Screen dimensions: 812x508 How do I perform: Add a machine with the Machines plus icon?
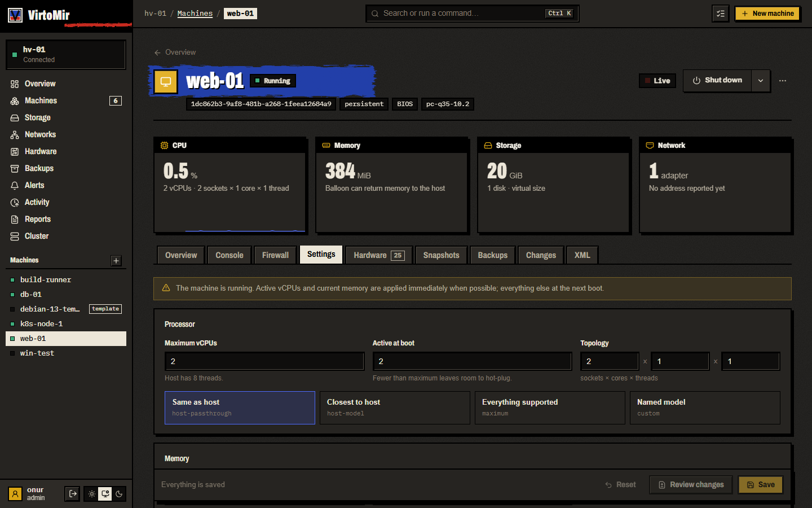pyautogui.click(x=116, y=261)
